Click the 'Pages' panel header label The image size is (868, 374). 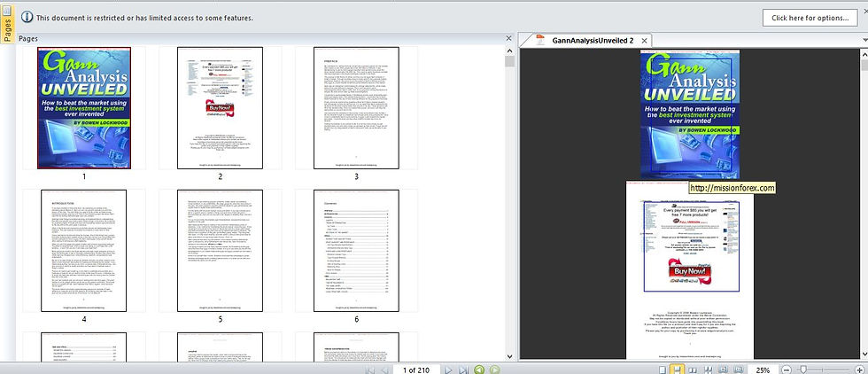click(x=28, y=39)
